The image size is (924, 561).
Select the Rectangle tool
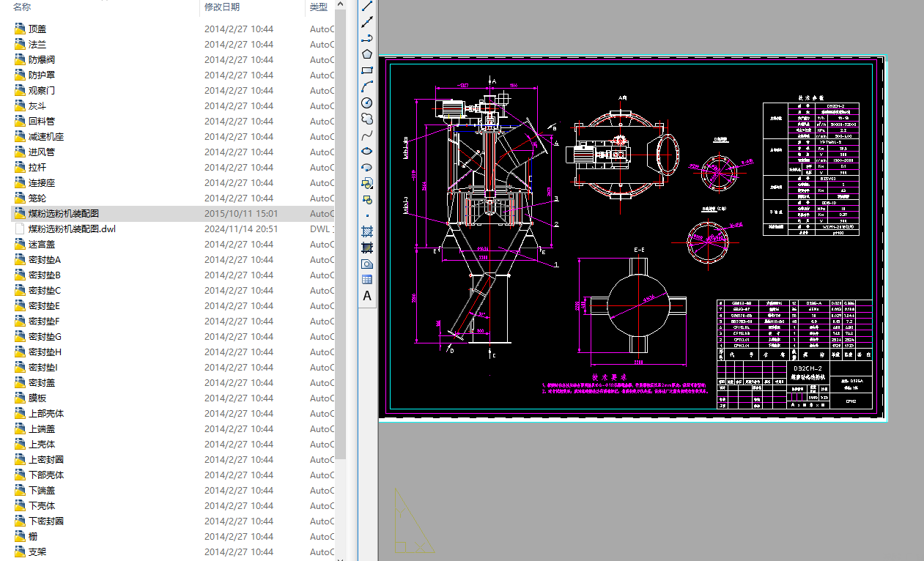[x=367, y=70]
